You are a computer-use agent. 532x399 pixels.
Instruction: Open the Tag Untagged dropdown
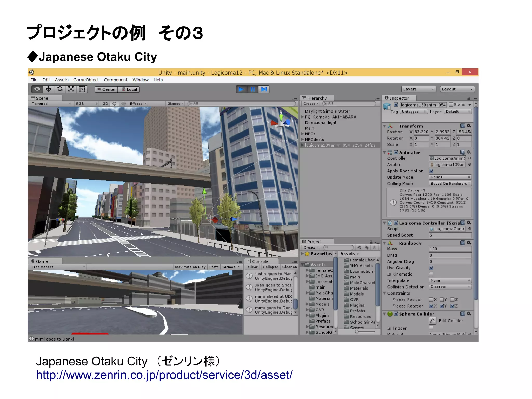coord(414,112)
